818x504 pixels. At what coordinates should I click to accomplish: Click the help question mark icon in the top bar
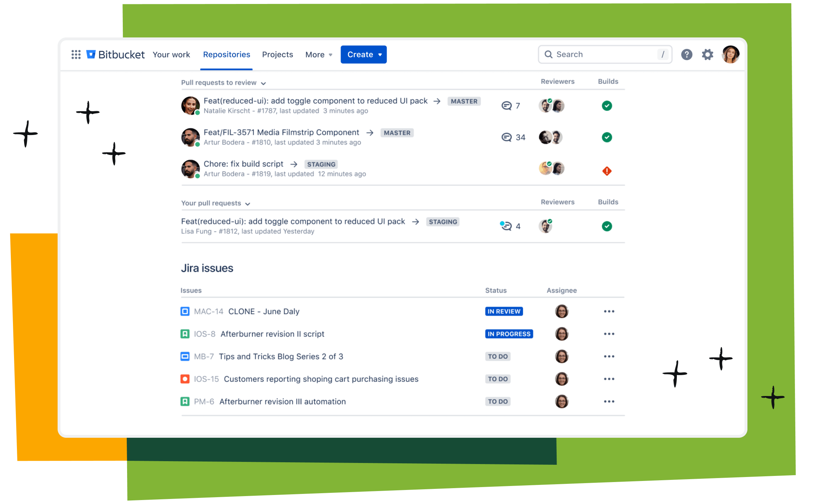pyautogui.click(x=687, y=54)
